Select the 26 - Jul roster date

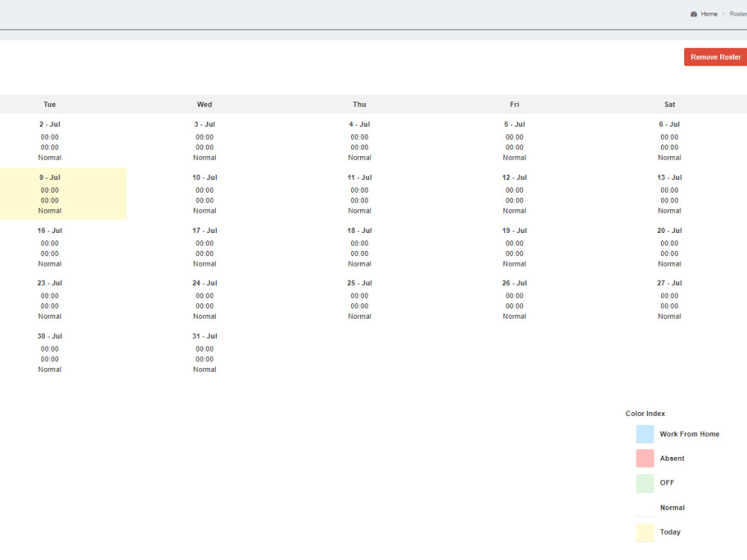point(515,283)
